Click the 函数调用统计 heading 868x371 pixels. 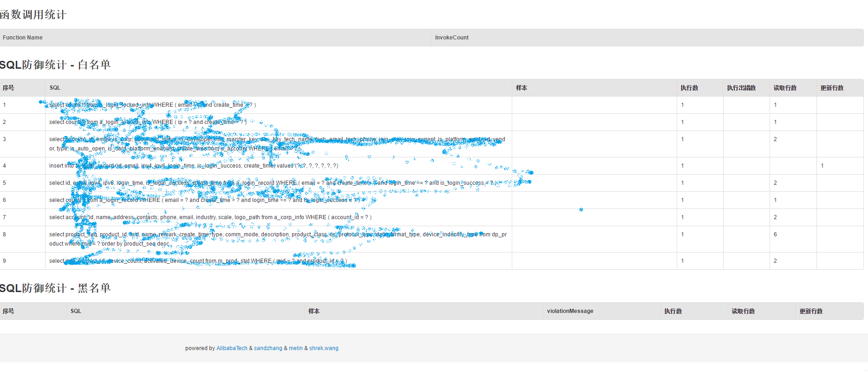coord(33,15)
